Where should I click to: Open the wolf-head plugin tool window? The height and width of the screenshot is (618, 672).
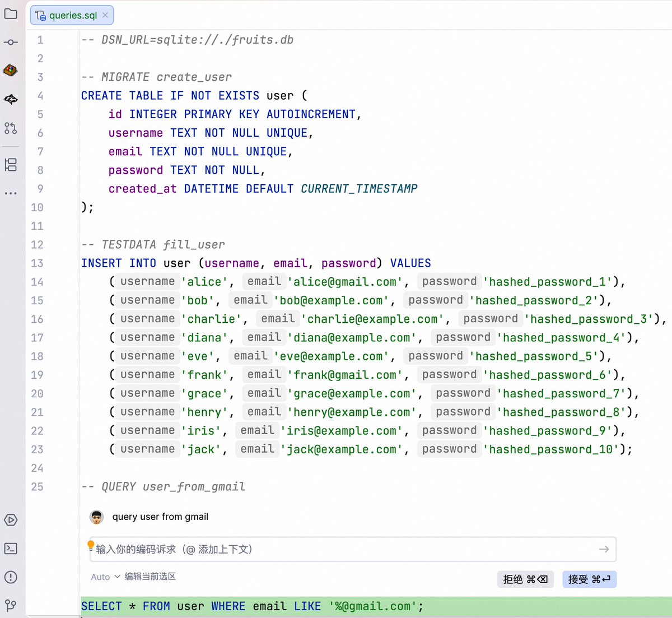coord(11,99)
